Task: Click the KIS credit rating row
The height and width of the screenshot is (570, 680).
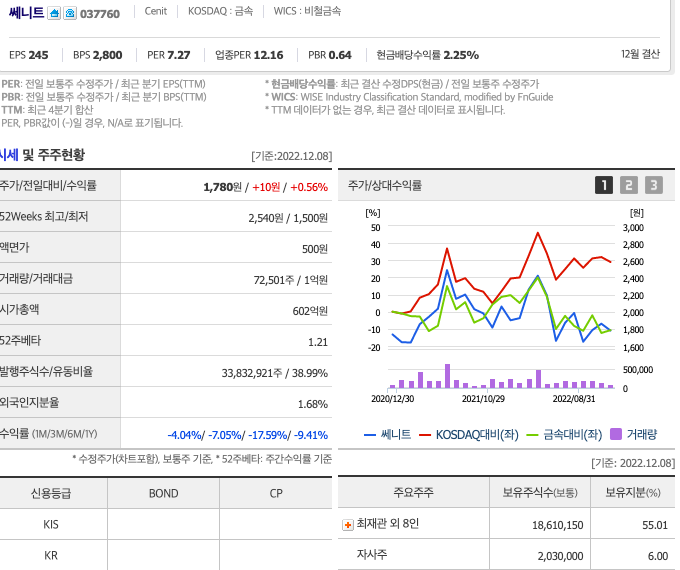Action: (166, 524)
